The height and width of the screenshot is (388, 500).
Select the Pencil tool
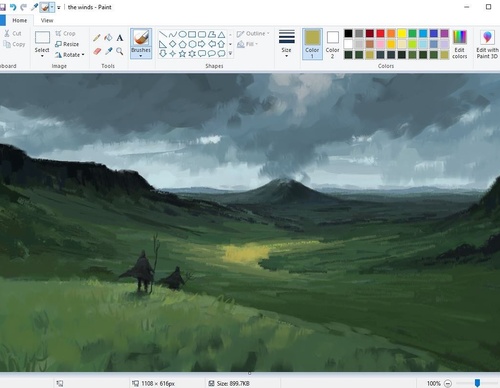97,38
